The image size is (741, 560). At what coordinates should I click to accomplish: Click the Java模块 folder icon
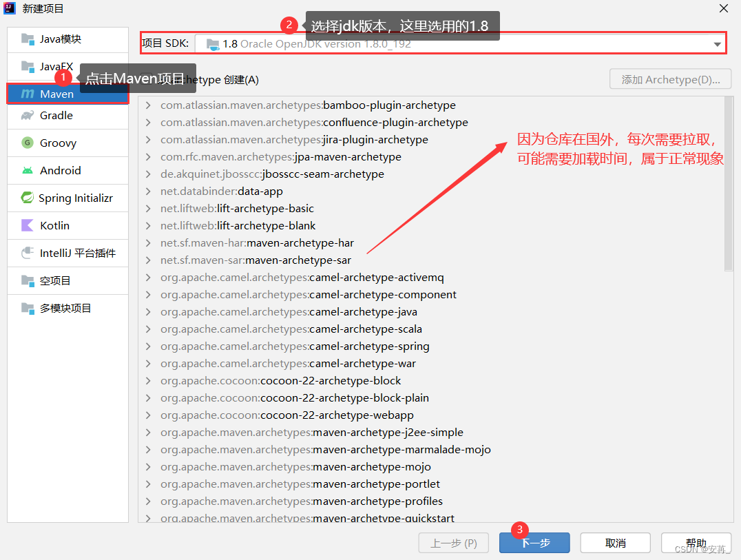tap(28, 39)
